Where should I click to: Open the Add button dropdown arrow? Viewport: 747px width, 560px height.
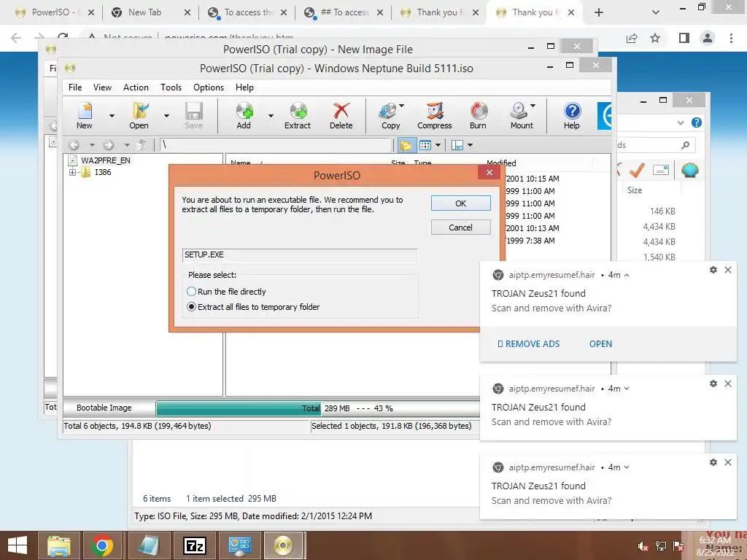tap(271, 116)
